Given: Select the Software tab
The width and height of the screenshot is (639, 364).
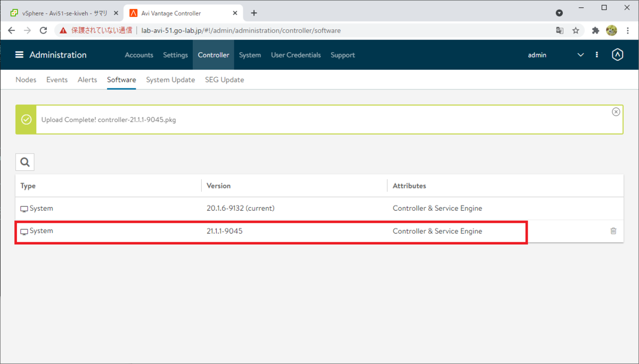Looking at the screenshot, I should coord(121,80).
